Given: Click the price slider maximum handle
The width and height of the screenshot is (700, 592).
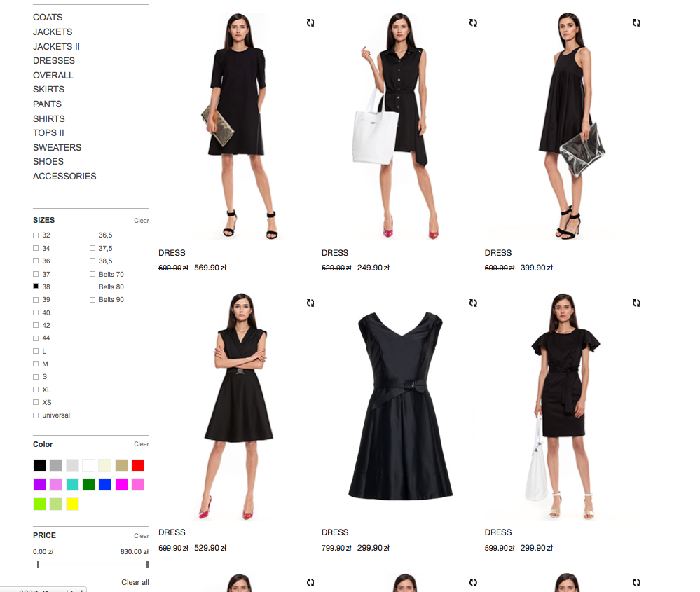Looking at the screenshot, I should point(147,565).
